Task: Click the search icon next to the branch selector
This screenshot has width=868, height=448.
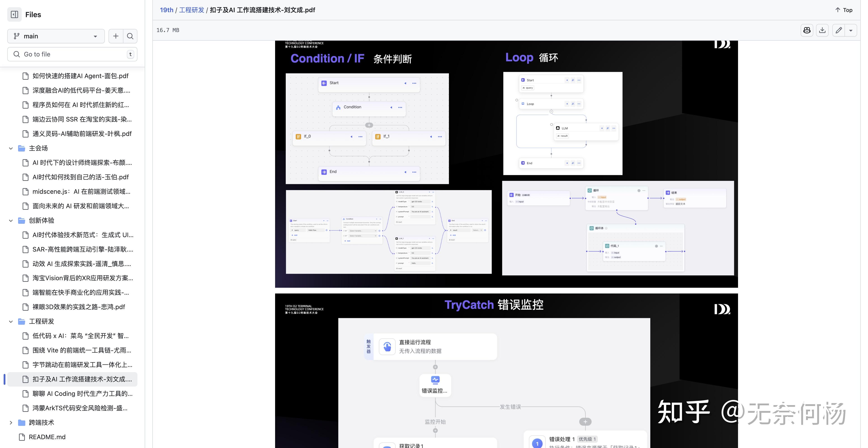Action: point(130,36)
